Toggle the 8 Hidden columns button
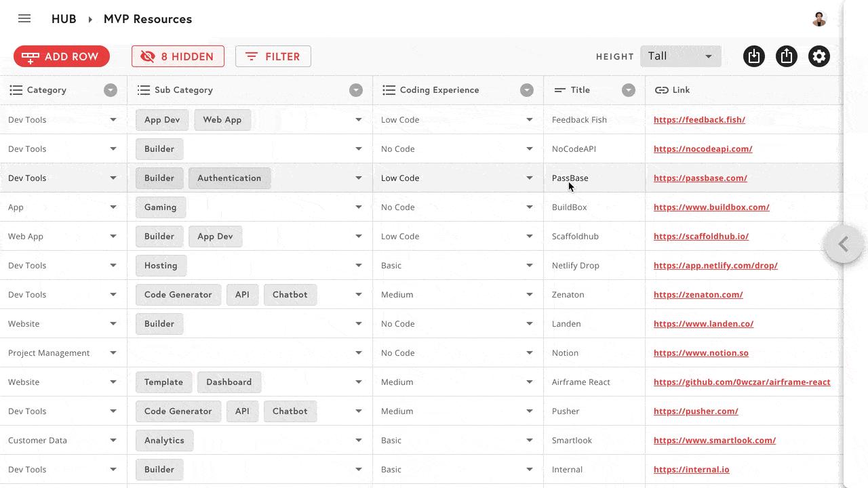The width and height of the screenshot is (868, 488). (178, 56)
